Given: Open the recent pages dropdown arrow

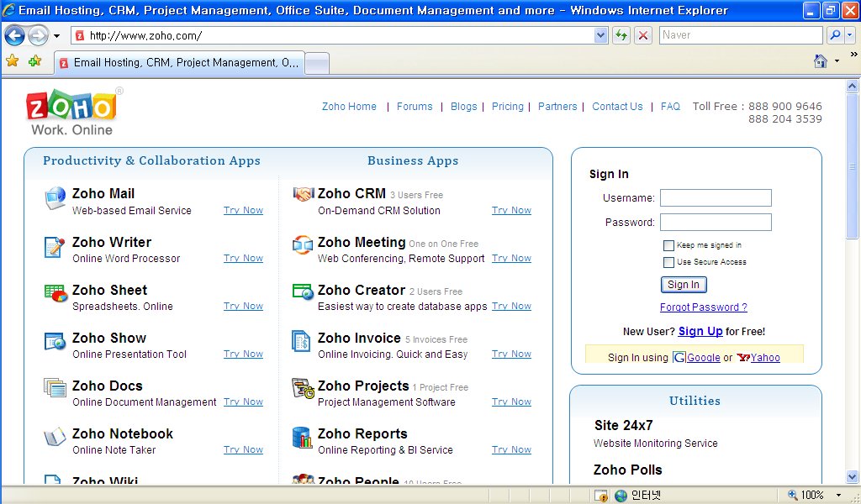Looking at the screenshot, I should pyautogui.click(x=56, y=36).
